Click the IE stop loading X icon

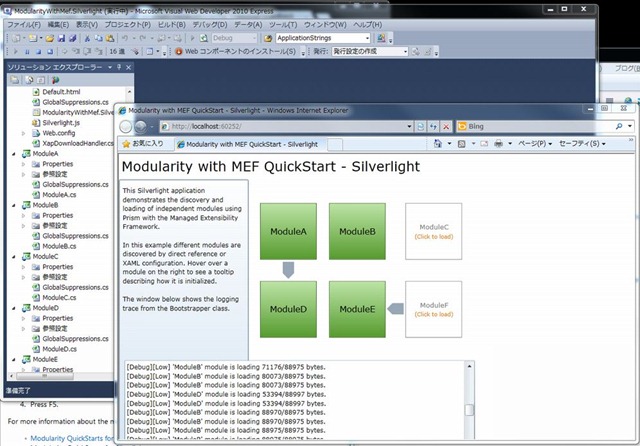click(446, 127)
